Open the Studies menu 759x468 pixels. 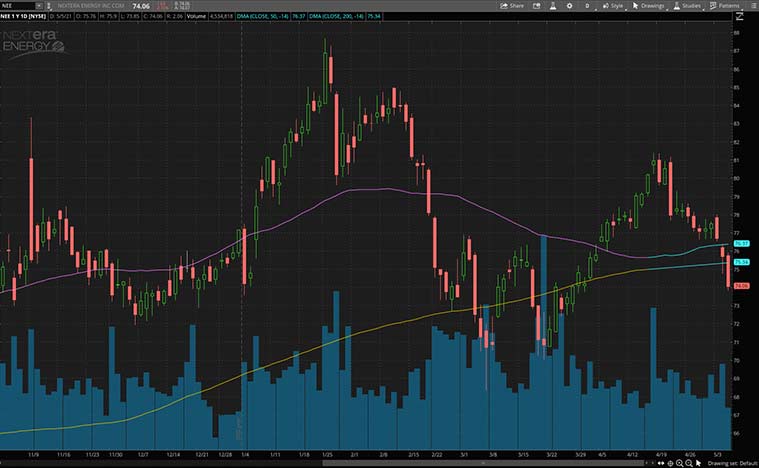coord(688,5)
